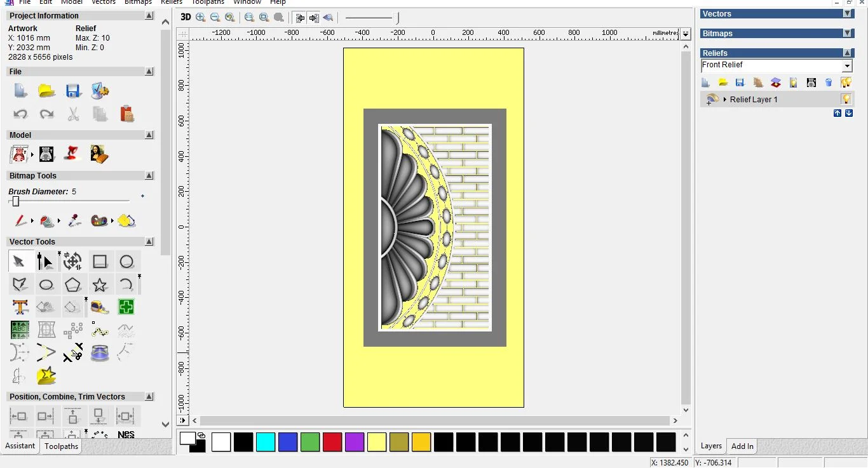The width and height of the screenshot is (868, 468).
Task: Switch to 3D view
Action: pos(185,18)
